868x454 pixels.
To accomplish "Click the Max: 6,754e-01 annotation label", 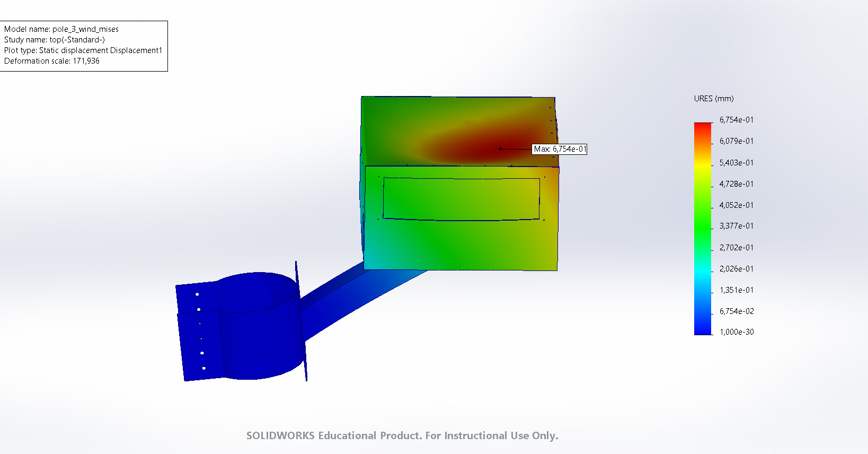I will click(560, 149).
